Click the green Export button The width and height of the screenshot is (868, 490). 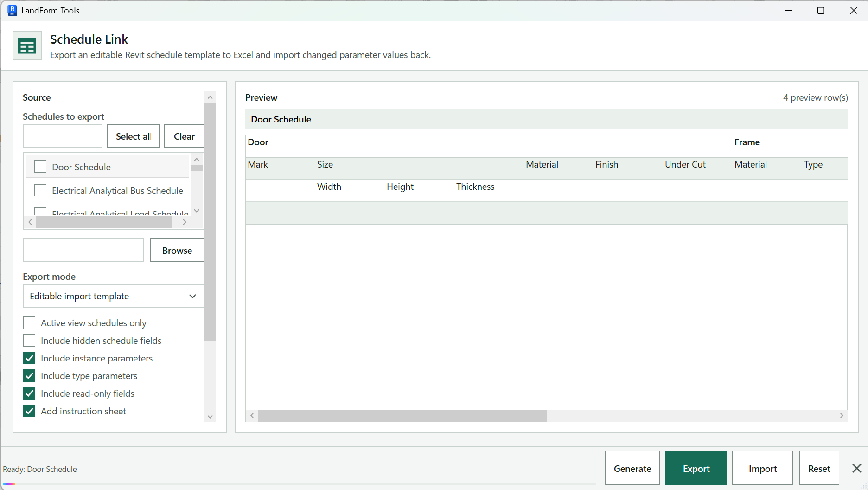(x=696, y=468)
